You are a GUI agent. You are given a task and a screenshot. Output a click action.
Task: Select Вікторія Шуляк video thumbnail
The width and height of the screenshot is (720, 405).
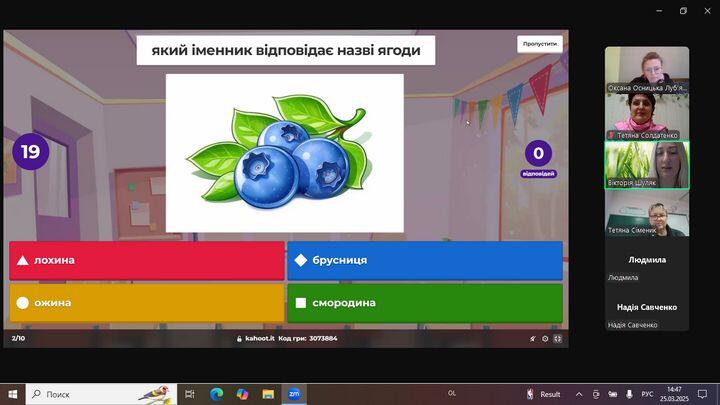coord(647,165)
